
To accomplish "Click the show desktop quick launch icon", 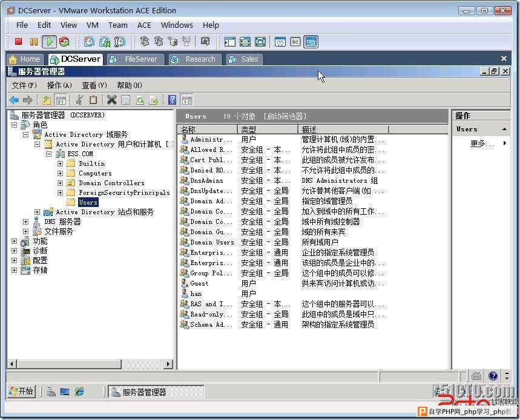I will pyautogui.click(x=65, y=392).
